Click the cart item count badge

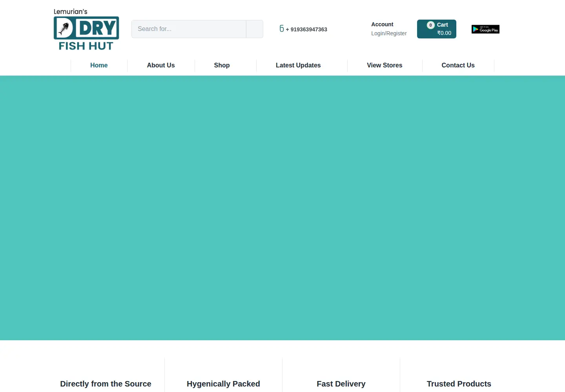point(430,25)
